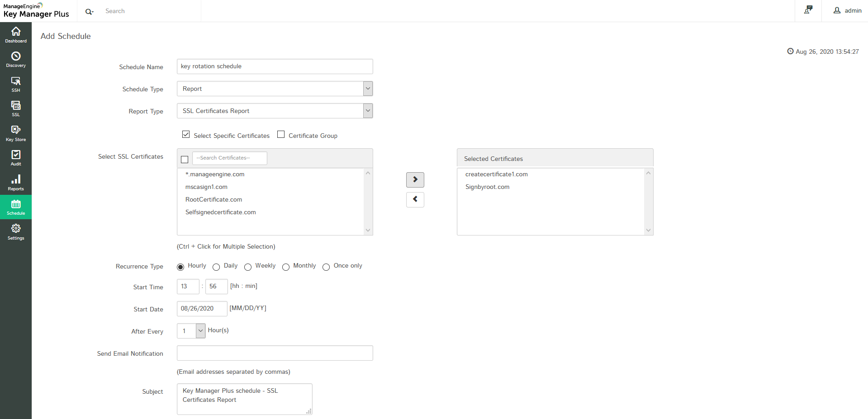Move certificate right with arrow button

click(415, 179)
